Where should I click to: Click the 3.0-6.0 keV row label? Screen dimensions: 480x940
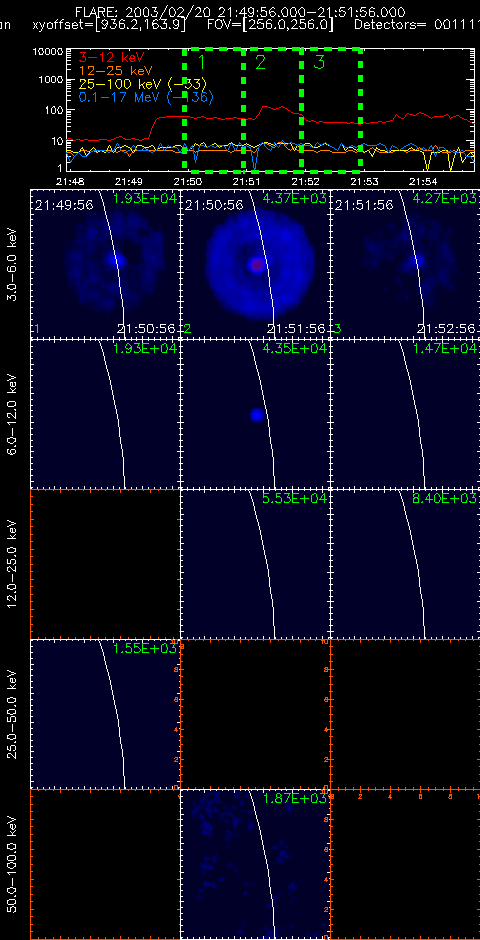click(13, 263)
